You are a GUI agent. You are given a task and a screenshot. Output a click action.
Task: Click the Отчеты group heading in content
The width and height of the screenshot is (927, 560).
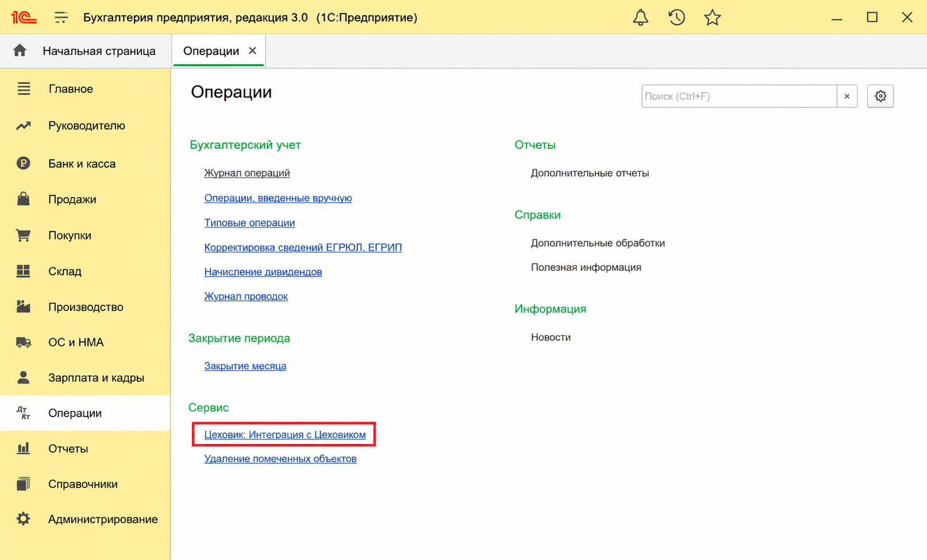pos(535,145)
